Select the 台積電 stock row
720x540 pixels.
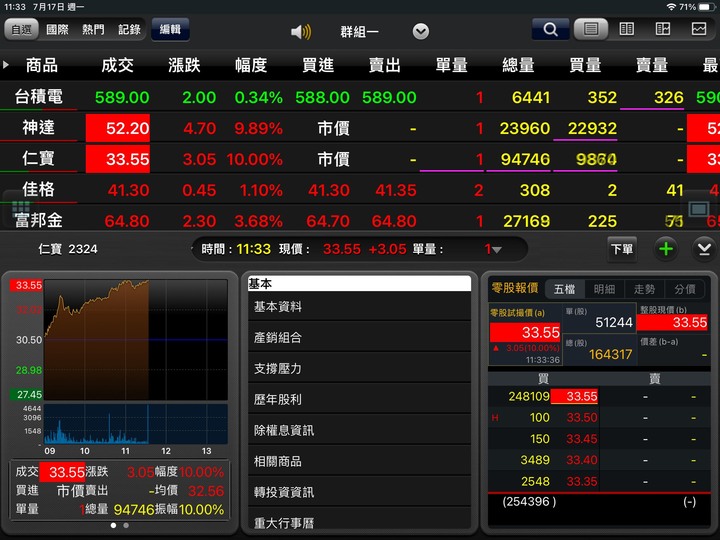360,97
